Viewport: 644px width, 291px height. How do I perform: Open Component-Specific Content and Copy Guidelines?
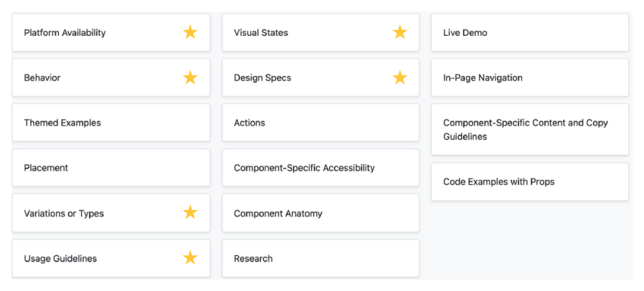click(525, 130)
